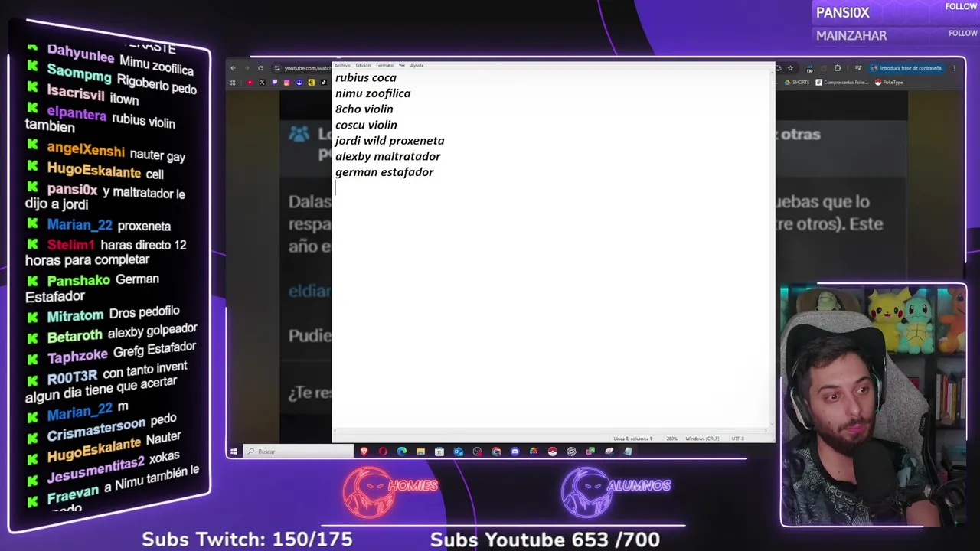The height and width of the screenshot is (551, 980).
Task: Open Microsoft Store from the taskbar
Action: 439,452
